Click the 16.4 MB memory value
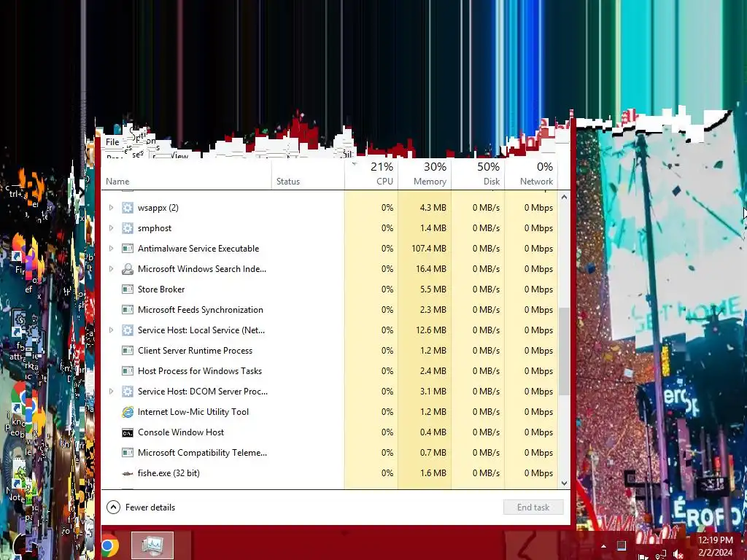Viewport: 747px width, 560px height. click(x=431, y=269)
